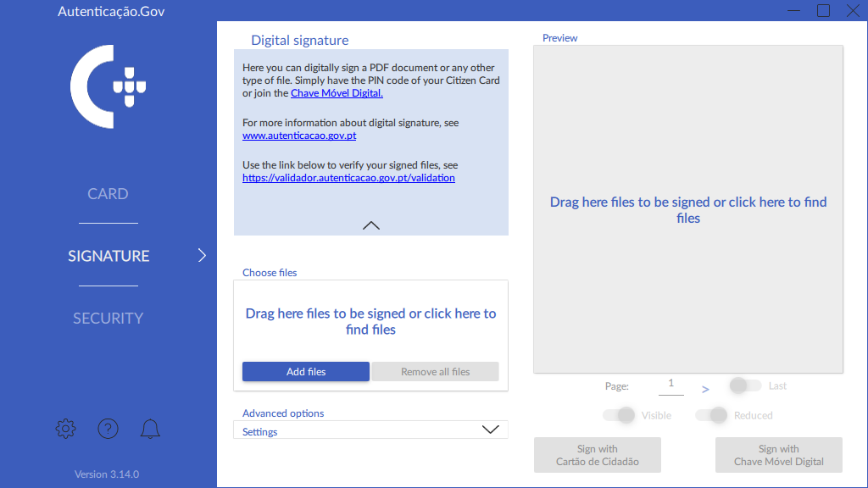Open notifications via the bell icon

point(150,429)
